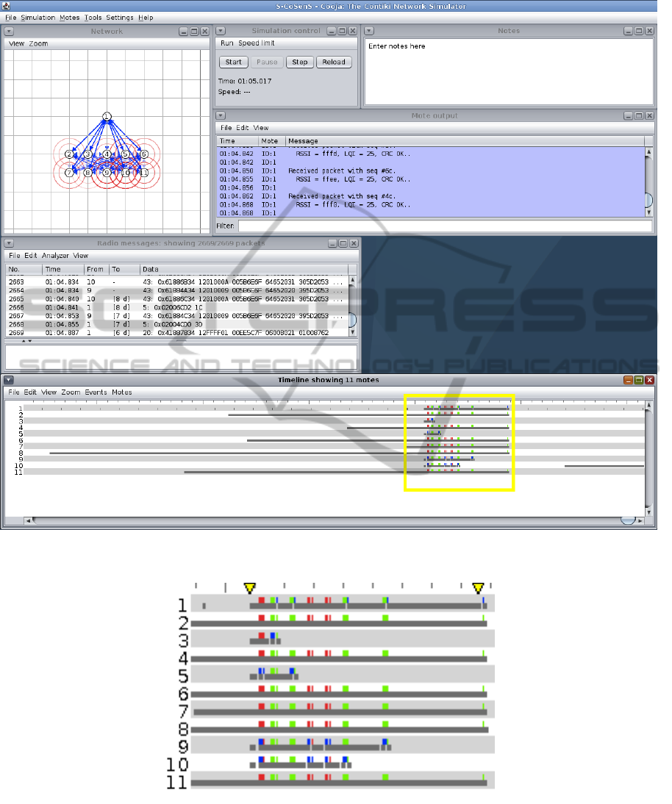Open the Network window's system menu icon
The image size is (672, 804).
(x=8, y=32)
